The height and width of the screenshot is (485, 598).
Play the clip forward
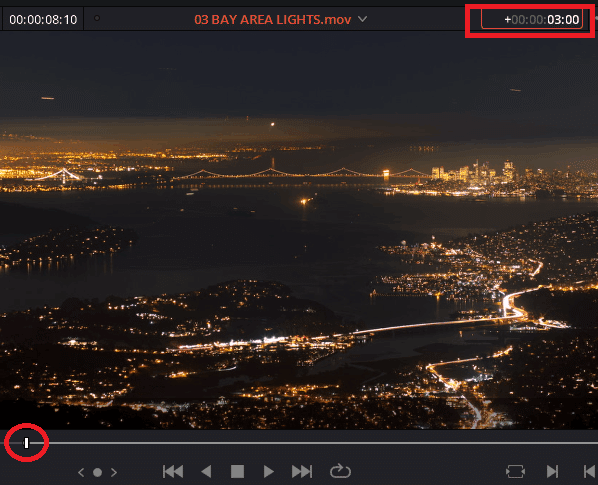click(x=268, y=472)
